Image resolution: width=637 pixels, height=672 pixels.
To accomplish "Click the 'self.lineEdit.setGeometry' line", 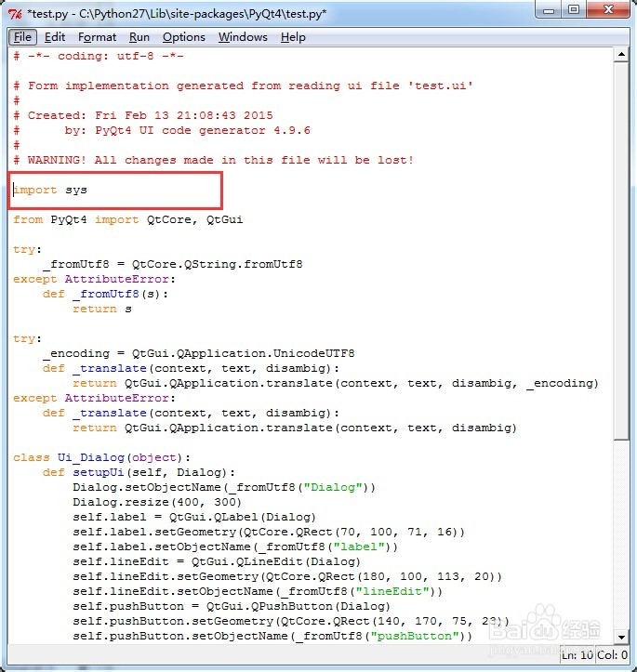I will (287, 576).
